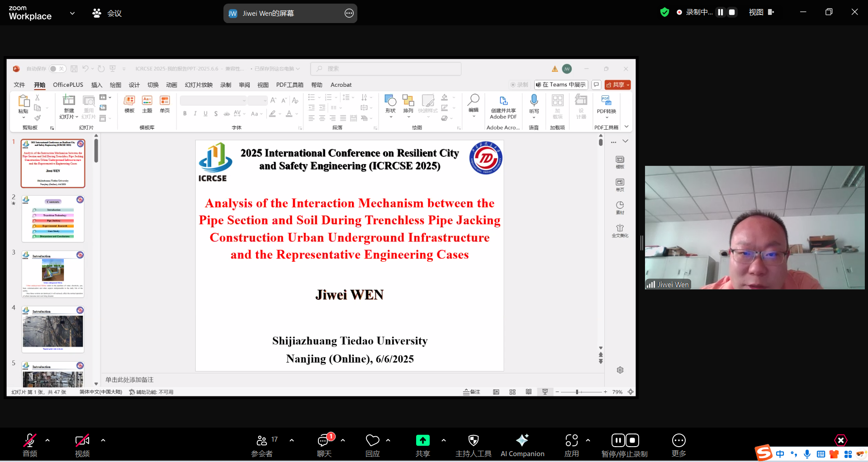Open Slide Show ribbon tab
The image size is (868, 462).
point(199,85)
